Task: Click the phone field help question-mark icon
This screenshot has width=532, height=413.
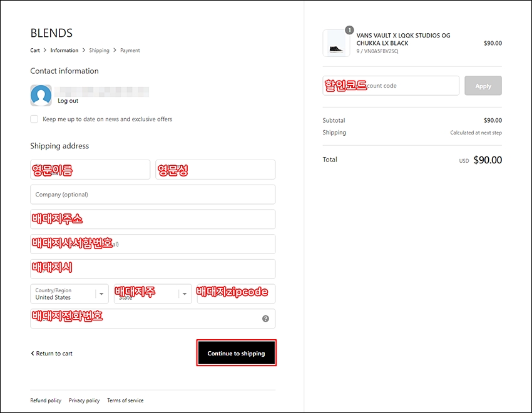Action: click(x=265, y=319)
